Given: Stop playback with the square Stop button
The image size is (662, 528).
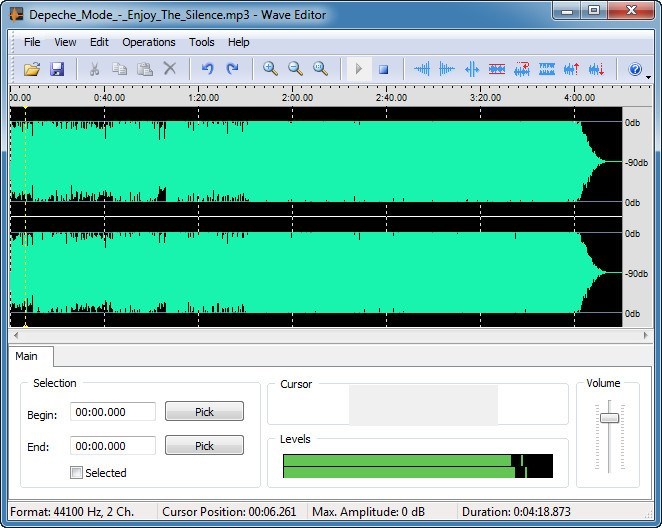Looking at the screenshot, I should pyautogui.click(x=383, y=69).
